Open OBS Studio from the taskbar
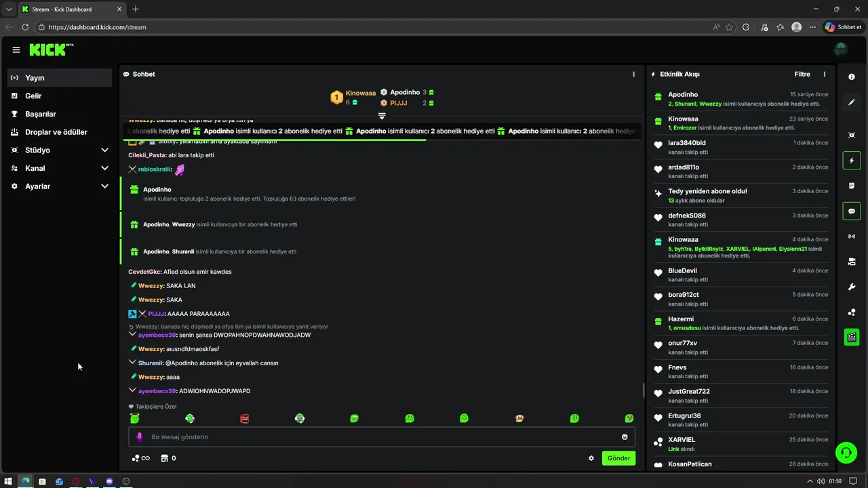Viewport: 868px width, 488px height. coord(126,481)
